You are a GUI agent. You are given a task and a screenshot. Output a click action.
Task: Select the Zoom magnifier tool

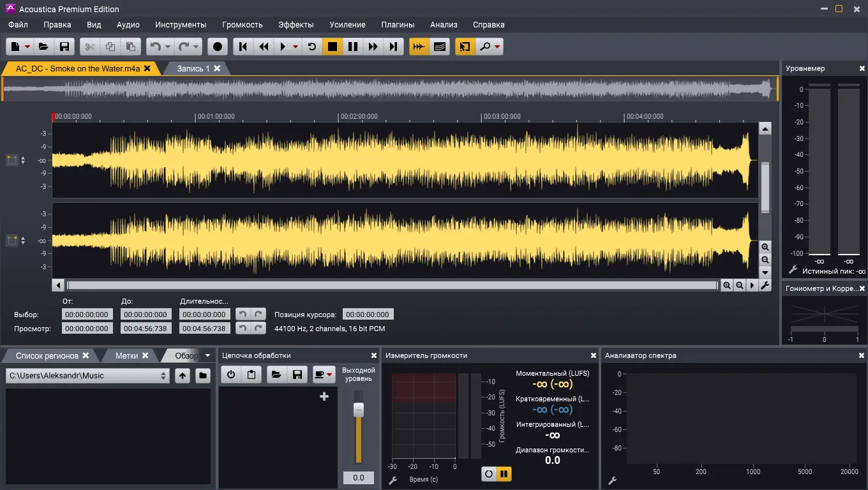486,46
